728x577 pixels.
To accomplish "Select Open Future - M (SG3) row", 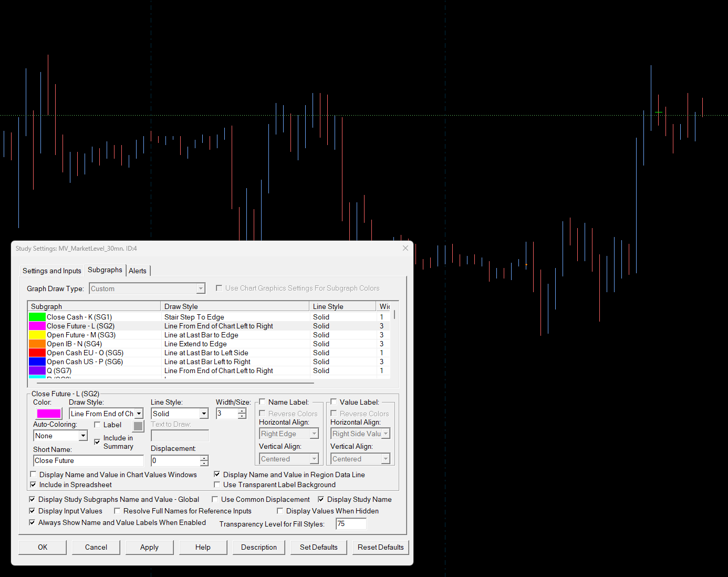I will (x=210, y=335).
